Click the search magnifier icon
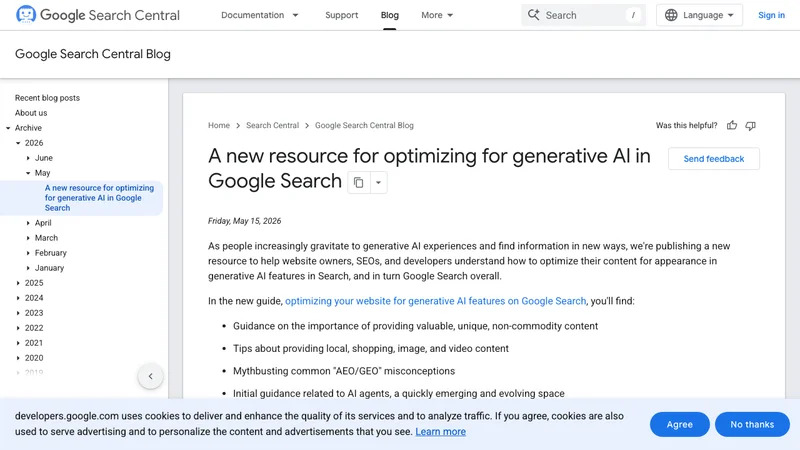800x450 pixels. point(533,15)
